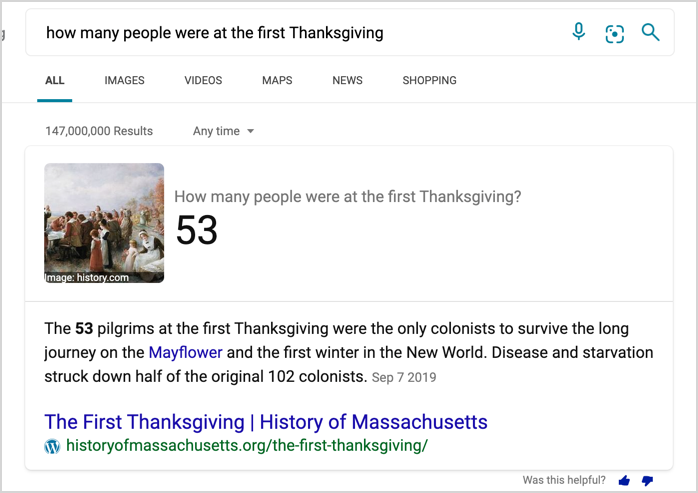The image size is (698, 493).
Task: Open the Shopping tab
Action: (429, 80)
